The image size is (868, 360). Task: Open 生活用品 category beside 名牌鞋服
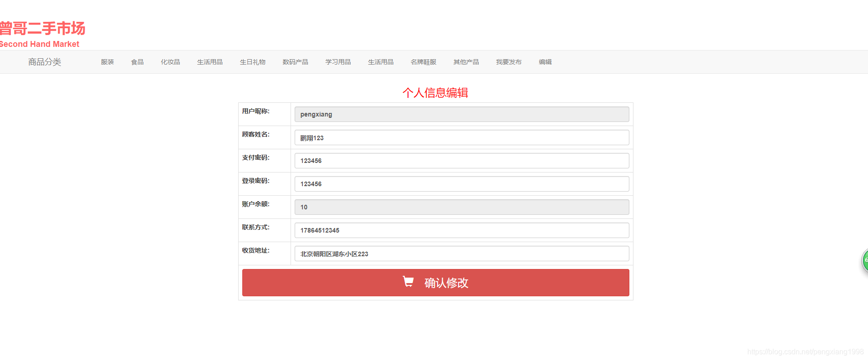pos(381,62)
